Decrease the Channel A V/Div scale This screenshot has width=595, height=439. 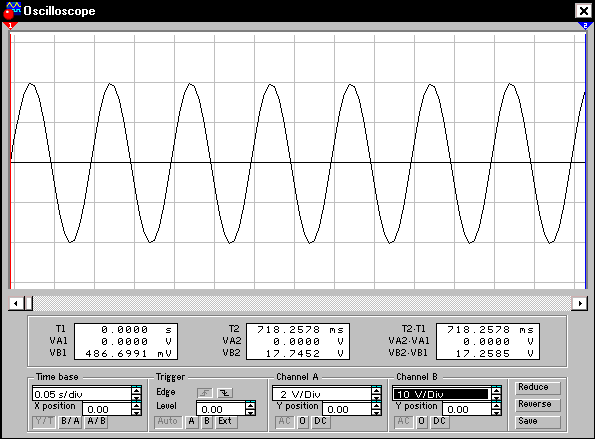click(x=376, y=398)
